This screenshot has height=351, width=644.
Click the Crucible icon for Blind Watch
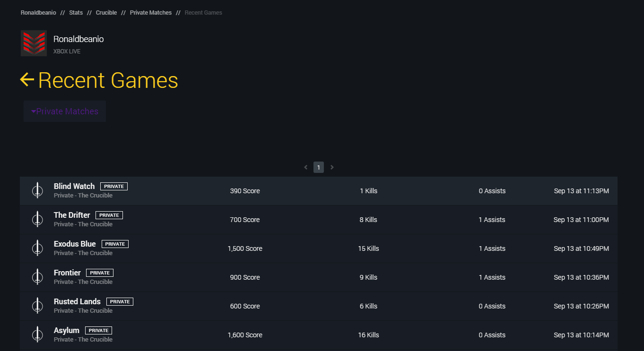click(37, 191)
